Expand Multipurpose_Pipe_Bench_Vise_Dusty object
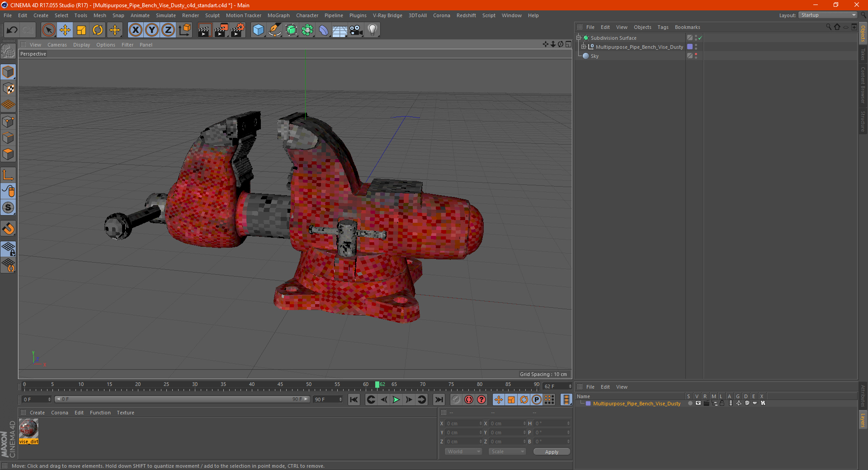This screenshot has height=470, width=868. tap(584, 47)
